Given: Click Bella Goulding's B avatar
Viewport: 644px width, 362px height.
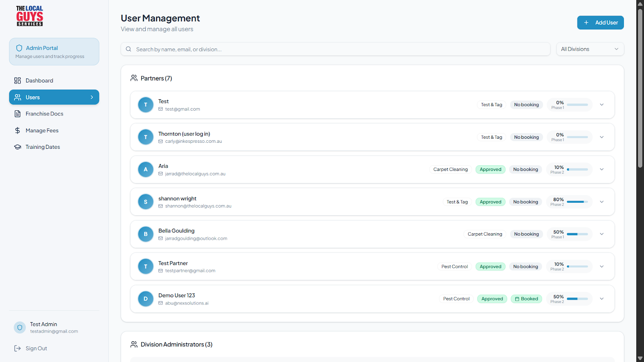Looking at the screenshot, I should [146, 234].
